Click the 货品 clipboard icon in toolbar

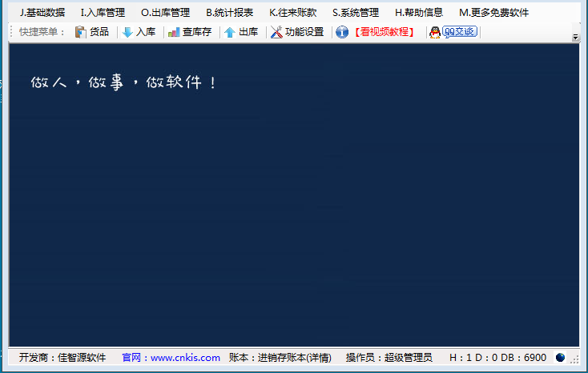pos(80,33)
